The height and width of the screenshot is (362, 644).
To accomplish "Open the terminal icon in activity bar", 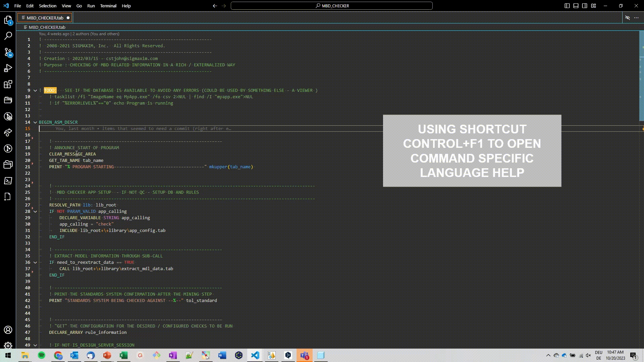I will [x=8, y=181].
